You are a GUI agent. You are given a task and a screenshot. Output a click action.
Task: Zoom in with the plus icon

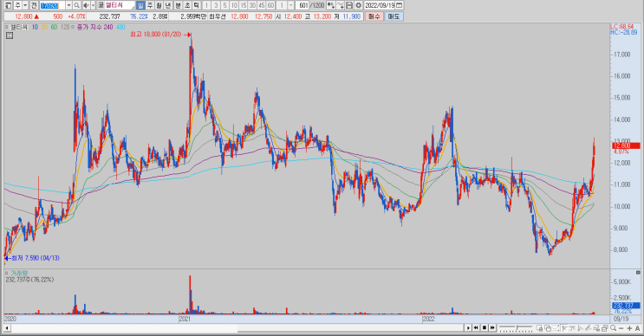point(629,328)
